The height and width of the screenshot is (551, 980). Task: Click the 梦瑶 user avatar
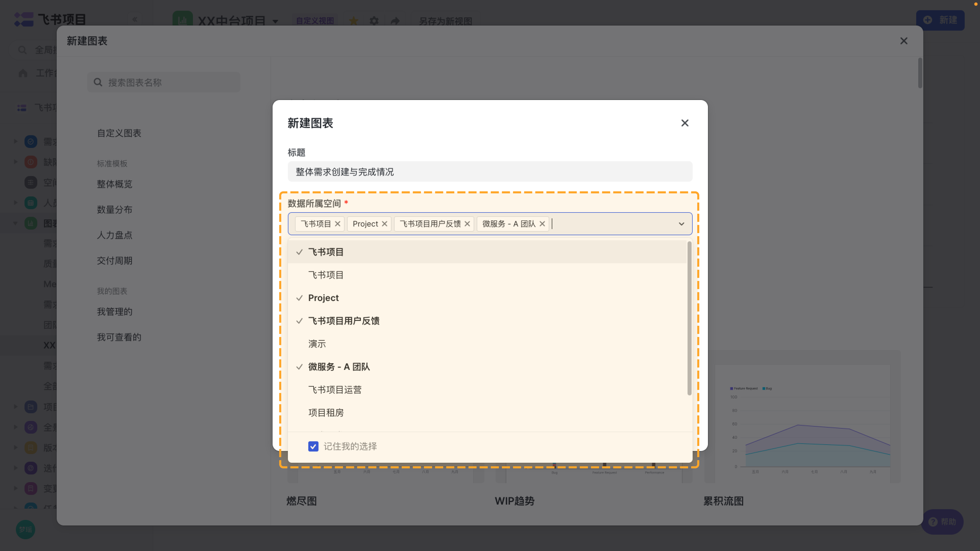[x=26, y=529]
